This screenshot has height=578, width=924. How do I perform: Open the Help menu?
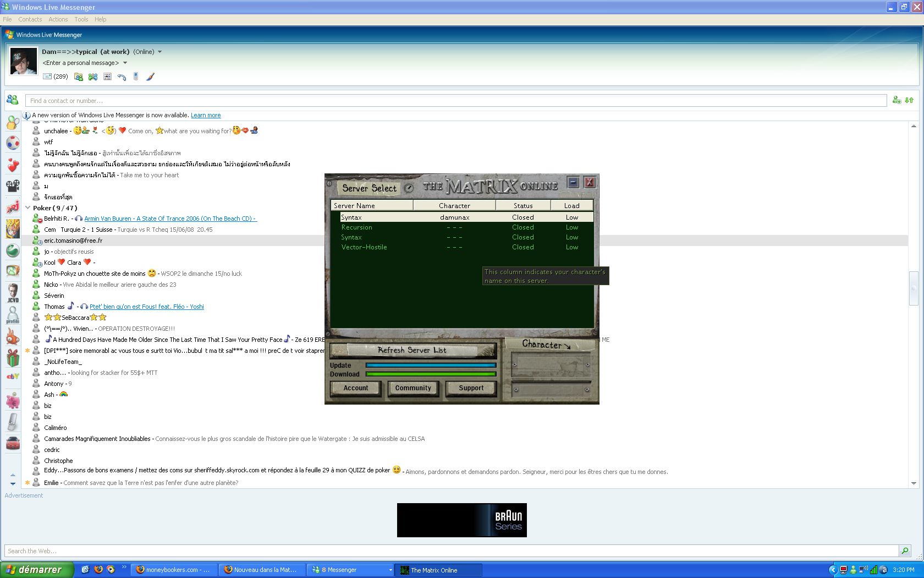[x=100, y=19]
